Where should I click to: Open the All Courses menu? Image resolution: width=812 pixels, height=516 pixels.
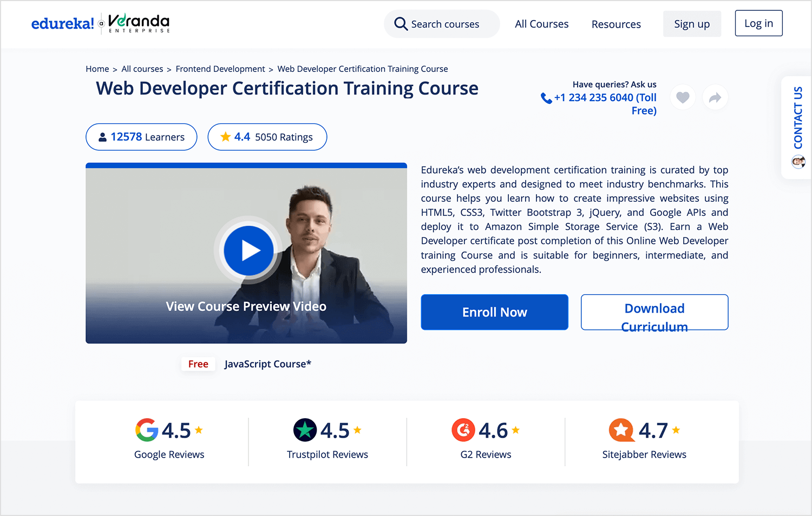[x=541, y=24]
